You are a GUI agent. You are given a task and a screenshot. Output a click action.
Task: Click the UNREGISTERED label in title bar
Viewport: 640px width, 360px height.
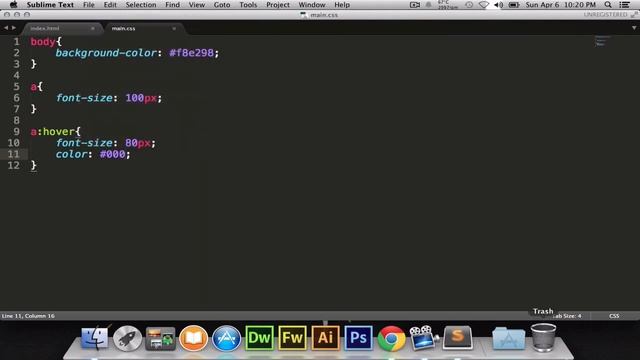(x=605, y=15)
